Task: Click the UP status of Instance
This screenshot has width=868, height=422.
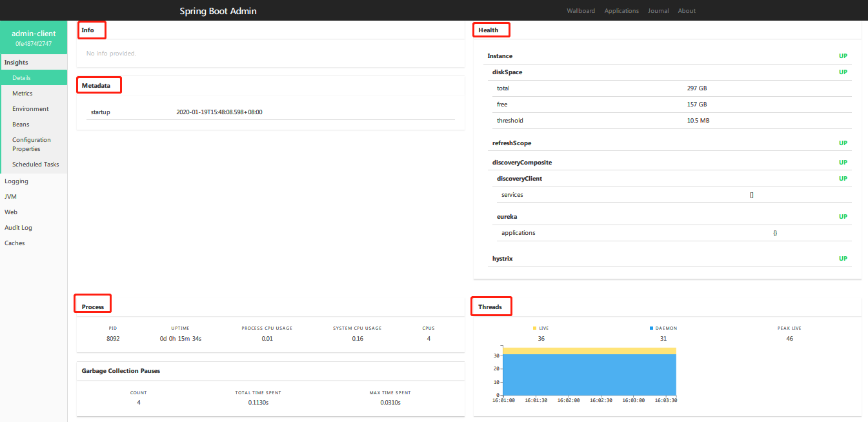Action: (x=843, y=56)
